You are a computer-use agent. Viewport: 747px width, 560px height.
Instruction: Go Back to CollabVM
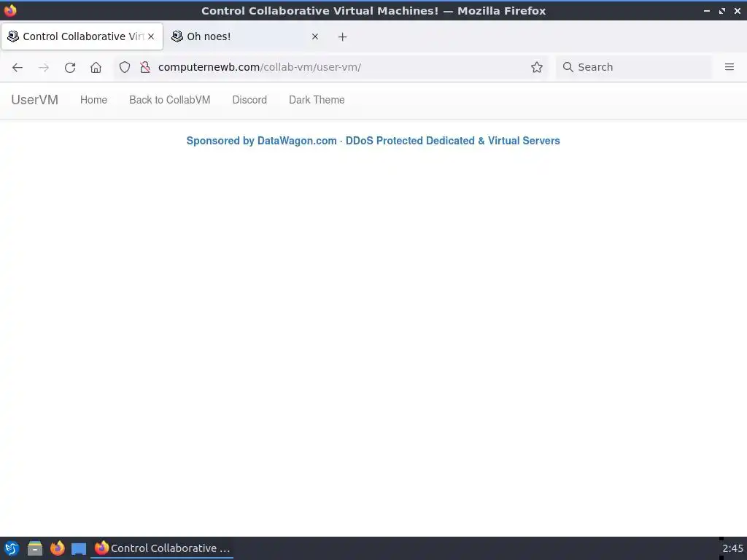169,100
